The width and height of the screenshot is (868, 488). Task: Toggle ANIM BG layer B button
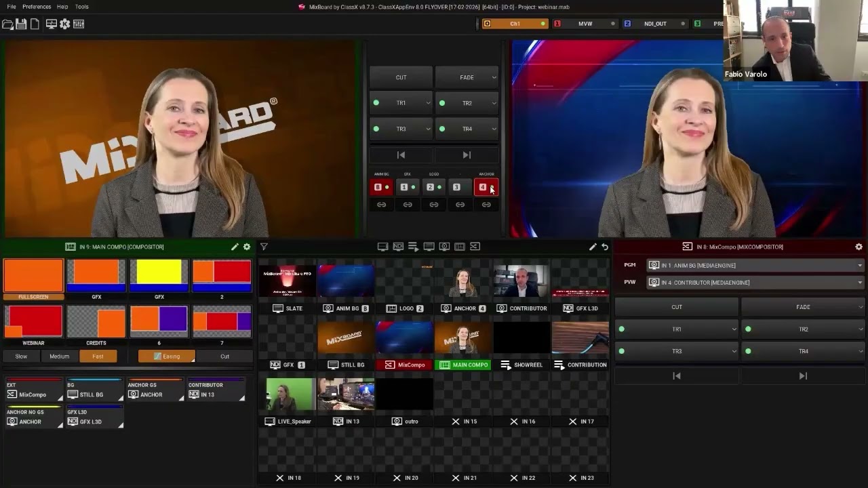381,187
